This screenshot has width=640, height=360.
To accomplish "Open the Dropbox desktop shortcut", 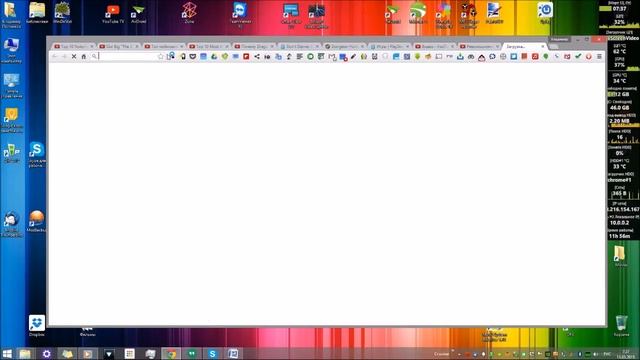I will (x=36, y=325).
